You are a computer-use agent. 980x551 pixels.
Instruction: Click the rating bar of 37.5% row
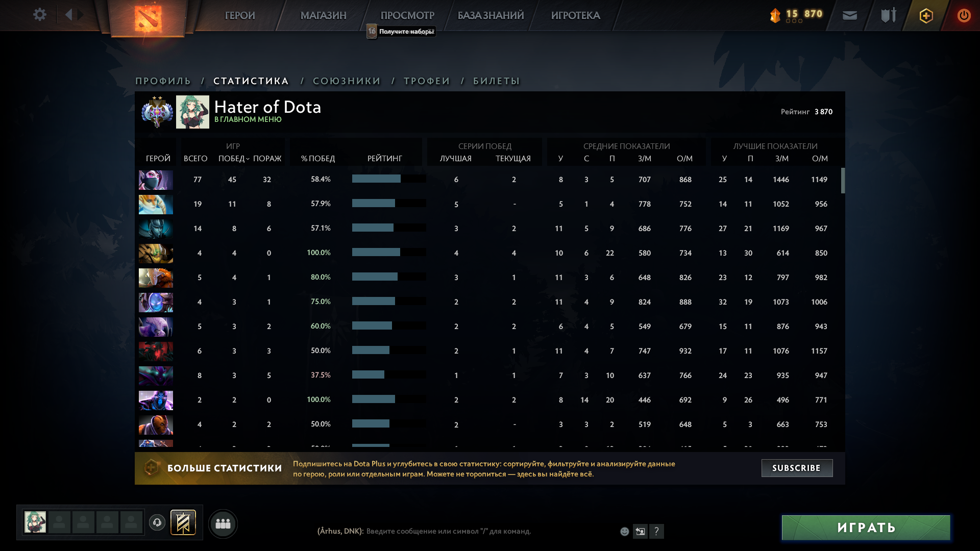click(x=389, y=374)
